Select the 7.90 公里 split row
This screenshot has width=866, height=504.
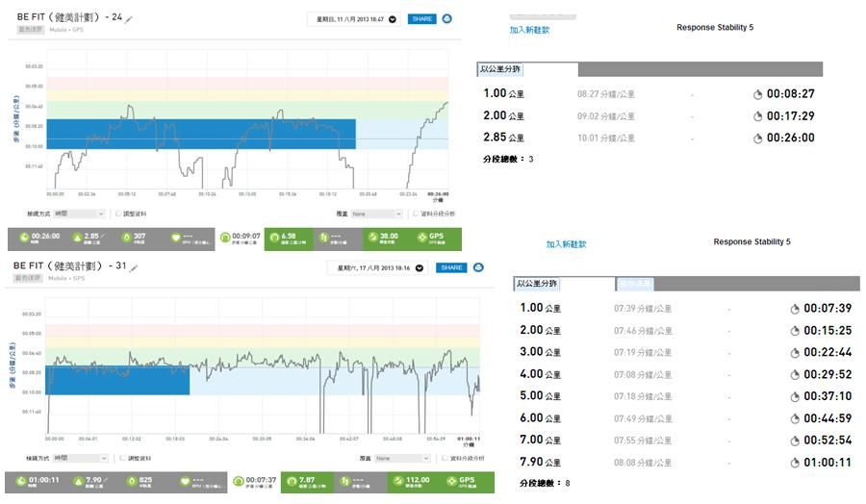click(686, 462)
